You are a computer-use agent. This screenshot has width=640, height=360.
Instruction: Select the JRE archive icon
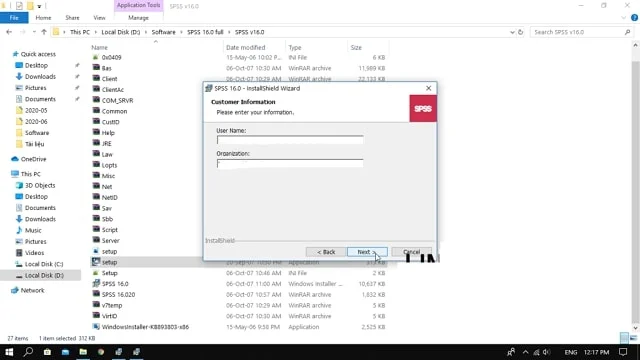[96, 143]
